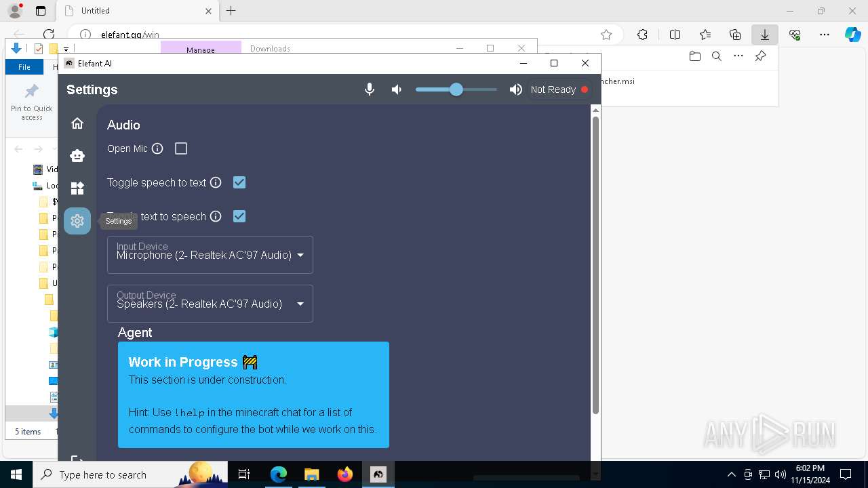Open Copilot in the Edge toolbar
Viewport: 868px width, 488px height.
[x=852, y=35]
